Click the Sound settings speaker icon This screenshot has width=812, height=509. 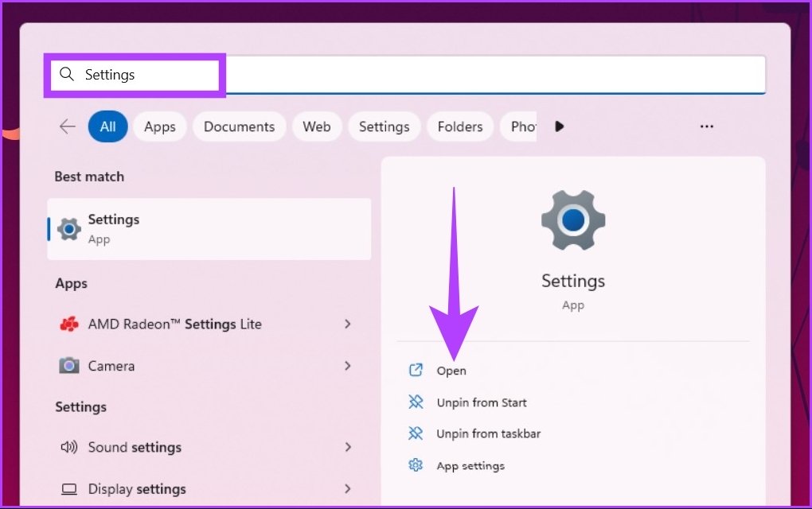69,447
